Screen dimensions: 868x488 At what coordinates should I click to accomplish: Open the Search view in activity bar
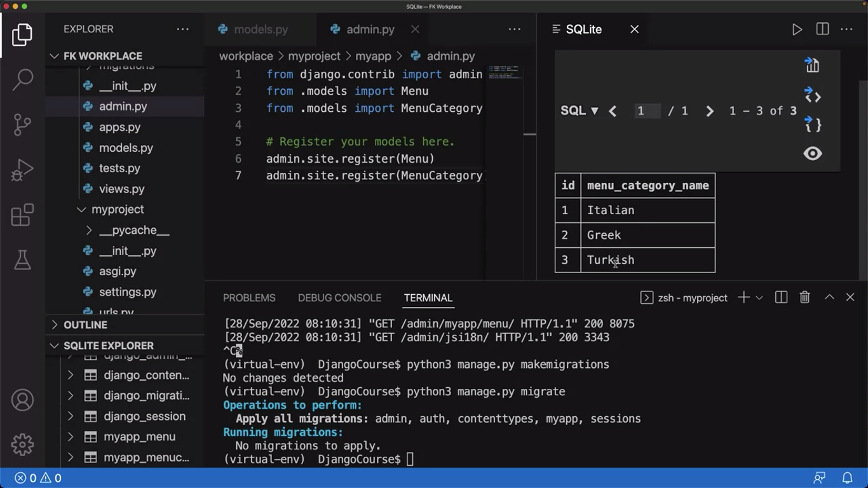23,79
